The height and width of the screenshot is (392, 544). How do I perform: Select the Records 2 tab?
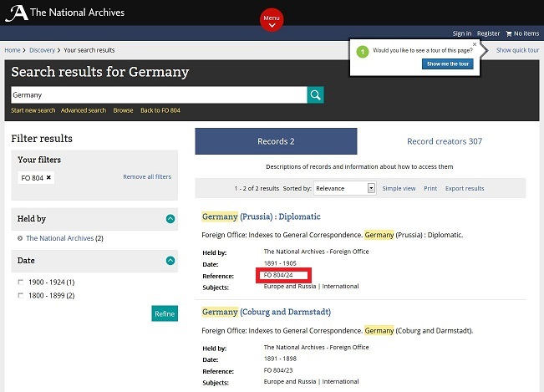pos(275,141)
